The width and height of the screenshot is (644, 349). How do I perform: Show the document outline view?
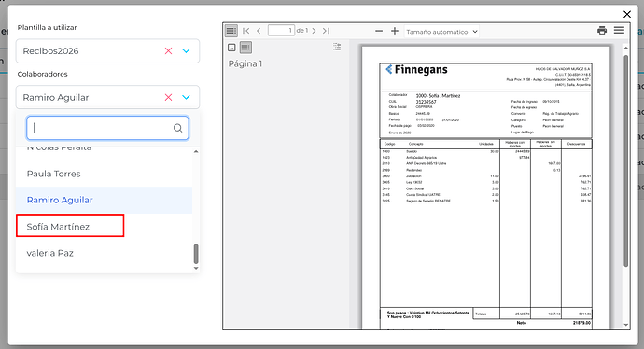coord(245,48)
